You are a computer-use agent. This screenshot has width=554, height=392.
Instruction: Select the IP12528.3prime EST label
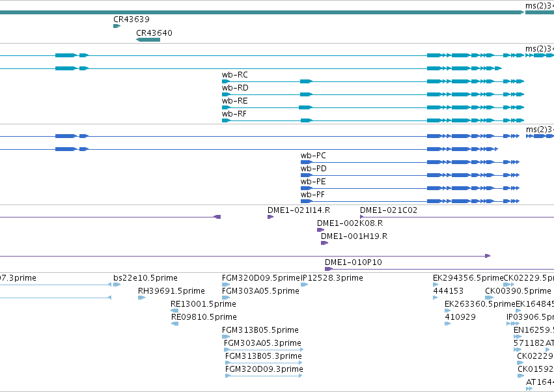332,278
